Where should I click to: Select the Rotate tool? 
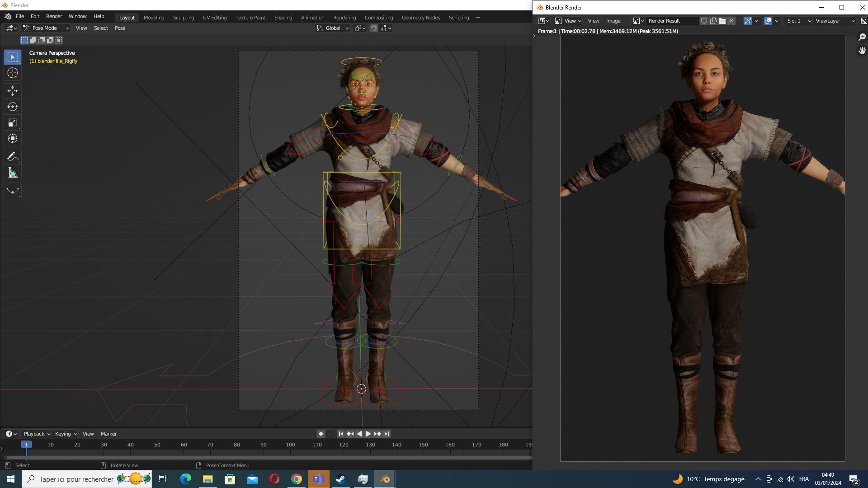[x=13, y=107]
